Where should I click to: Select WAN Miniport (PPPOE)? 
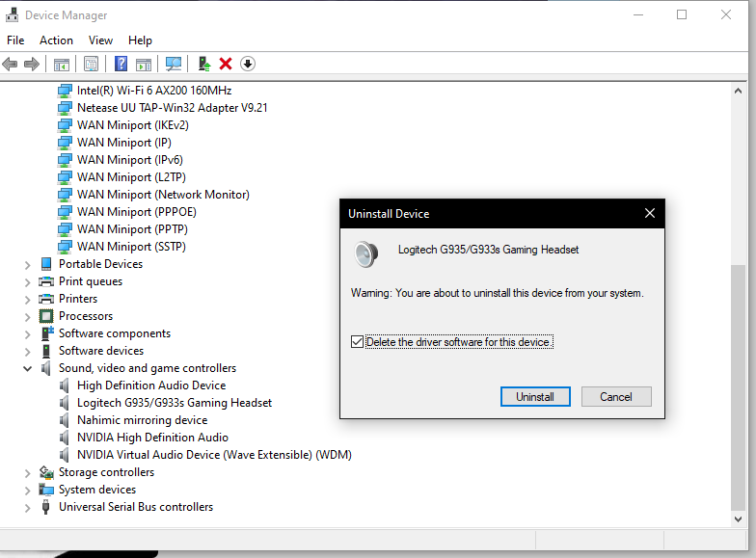[137, 212]
